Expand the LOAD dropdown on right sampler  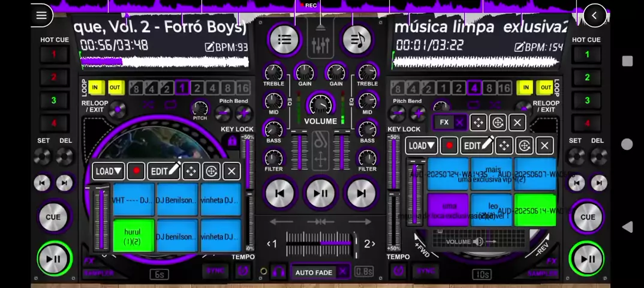tap(422, 145)
